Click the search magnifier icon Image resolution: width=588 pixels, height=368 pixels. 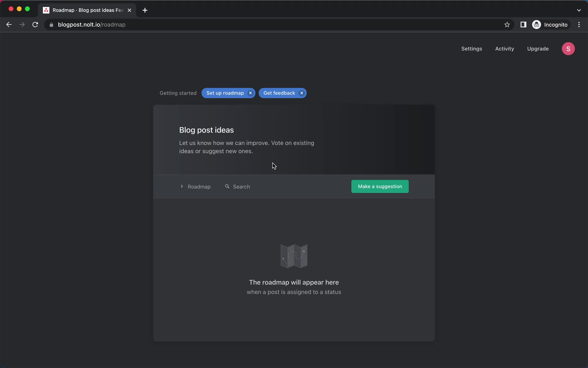(227, 186)
